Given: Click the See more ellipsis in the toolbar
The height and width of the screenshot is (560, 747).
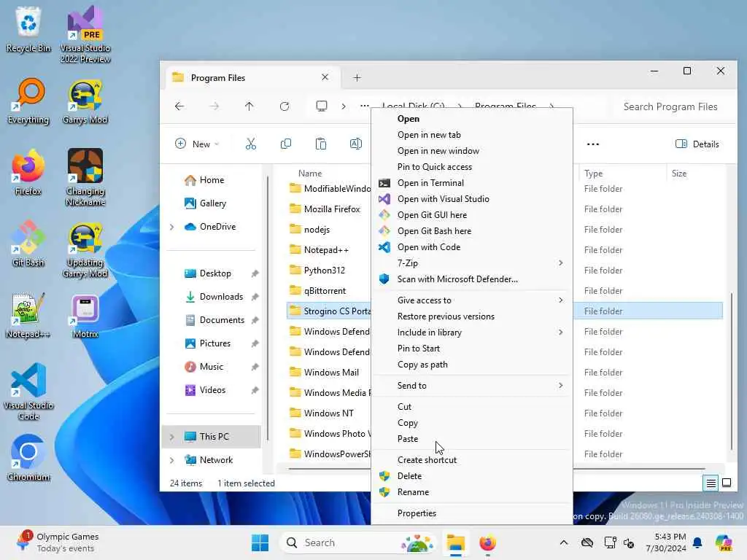Looking at the screenshot, I should (592, 144).
